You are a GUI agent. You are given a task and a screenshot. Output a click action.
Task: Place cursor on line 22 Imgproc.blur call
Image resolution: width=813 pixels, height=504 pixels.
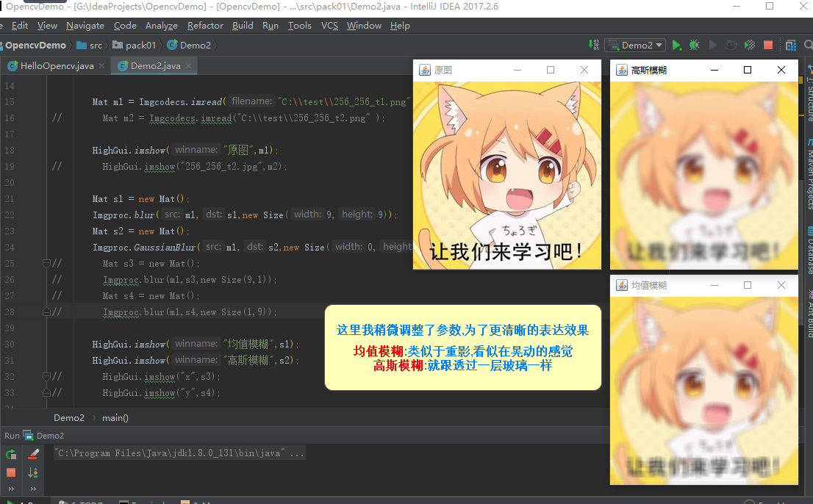[245, 215]
